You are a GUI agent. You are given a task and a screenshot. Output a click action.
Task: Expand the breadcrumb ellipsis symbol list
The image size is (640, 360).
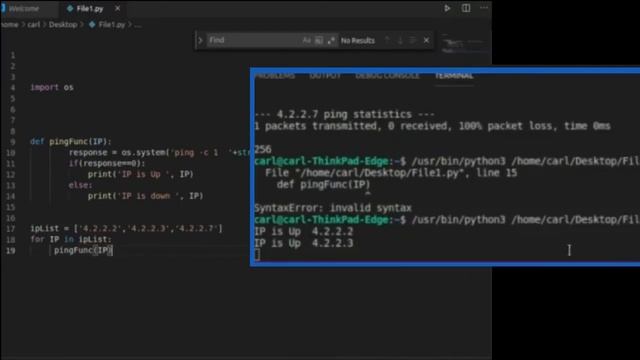coord(138,25)
